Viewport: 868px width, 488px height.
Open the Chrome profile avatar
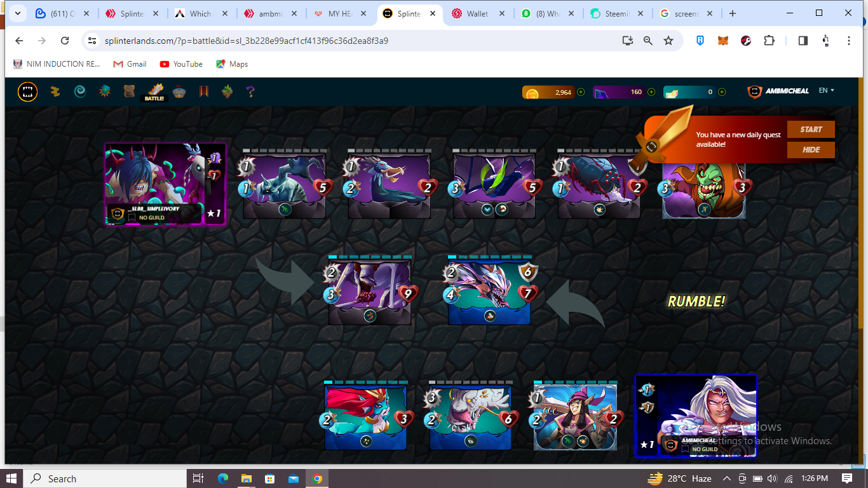[826, 41]
